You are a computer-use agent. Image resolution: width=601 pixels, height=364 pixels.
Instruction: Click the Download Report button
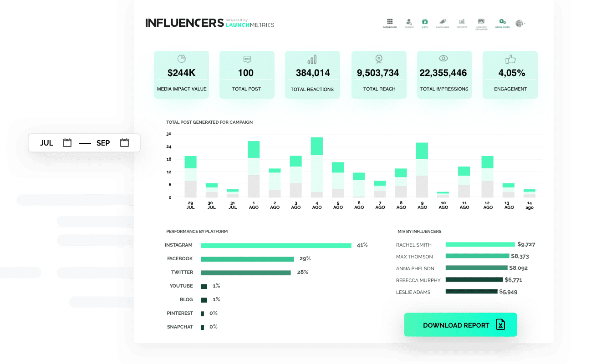[460, 325]
